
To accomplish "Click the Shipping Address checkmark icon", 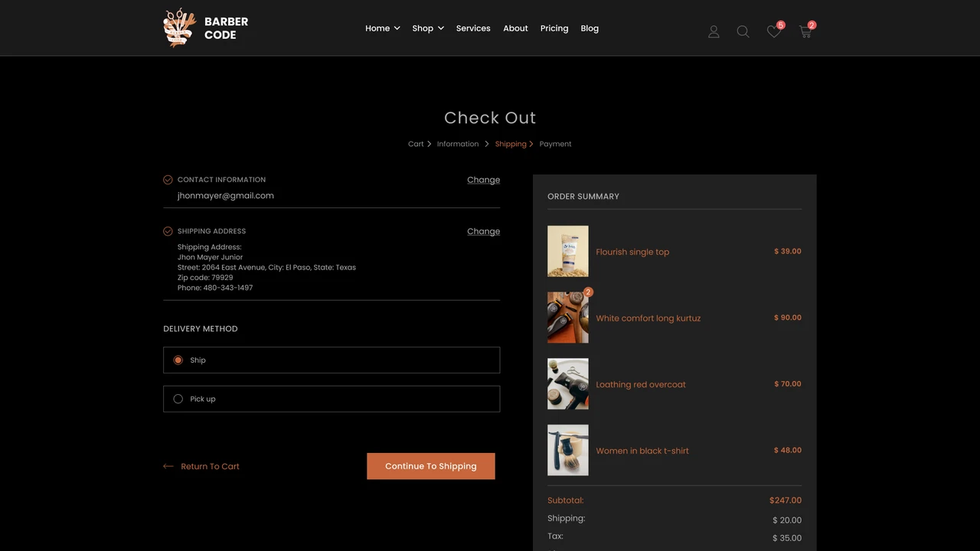I will pyautogui.click(x=168, y=231).
